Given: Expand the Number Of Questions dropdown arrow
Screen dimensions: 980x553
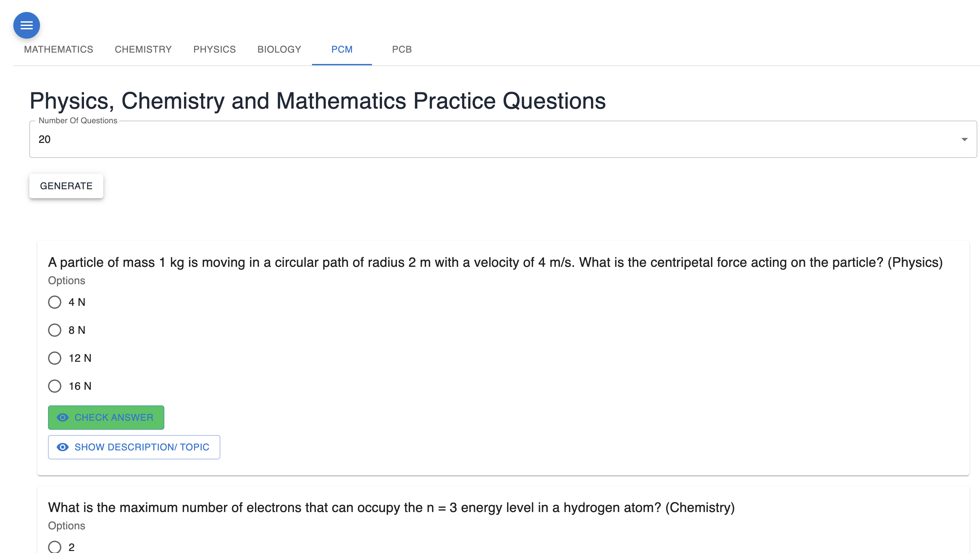Looking at the screenshot, I should (964, 139).
